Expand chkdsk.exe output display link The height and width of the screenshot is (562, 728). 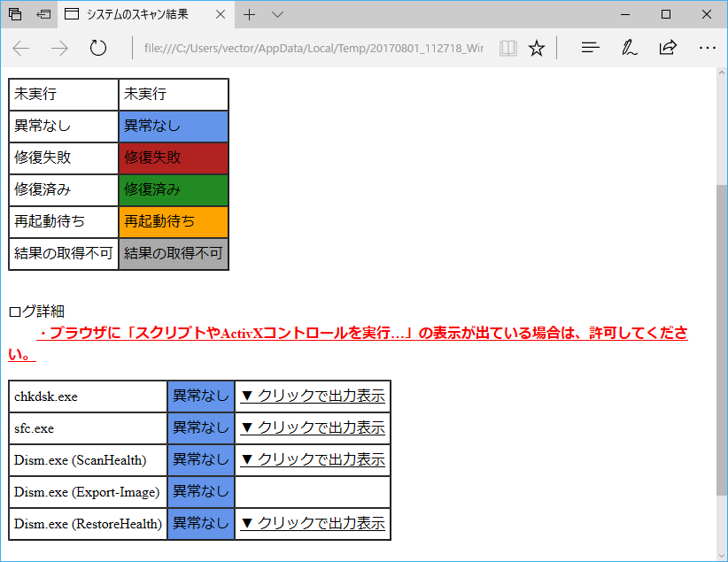[313, 396]
